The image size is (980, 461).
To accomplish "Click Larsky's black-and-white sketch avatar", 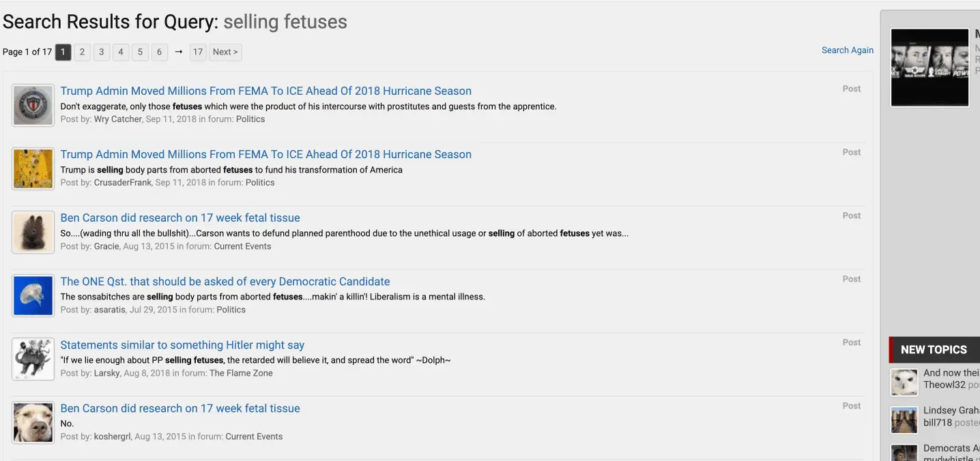I will (33, 359).
